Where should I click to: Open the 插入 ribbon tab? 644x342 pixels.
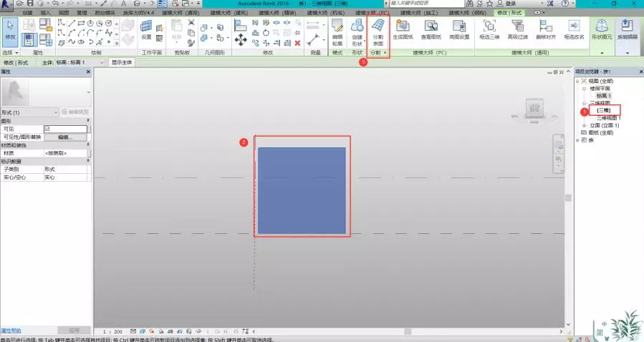tap(46, 13)
